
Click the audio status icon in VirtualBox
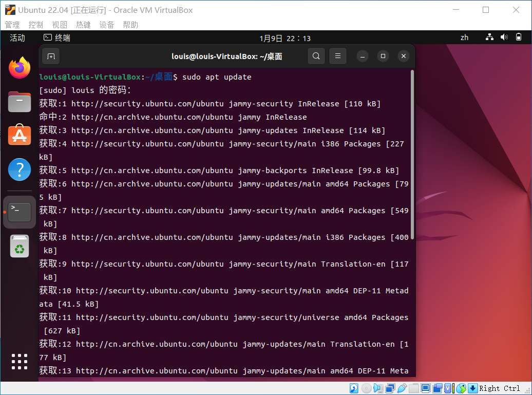pyautogui.click(x=378, y=388)
